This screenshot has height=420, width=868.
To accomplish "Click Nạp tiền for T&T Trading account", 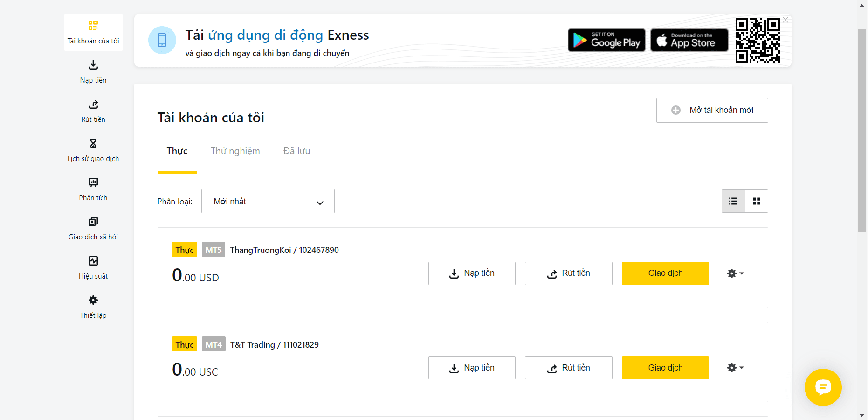I will 472,368.
